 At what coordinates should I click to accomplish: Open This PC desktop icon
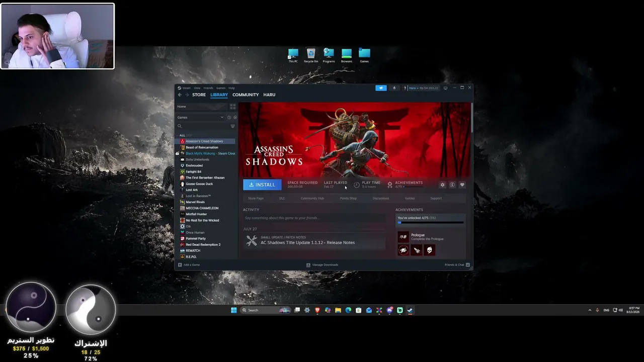(x=293, y=55)
